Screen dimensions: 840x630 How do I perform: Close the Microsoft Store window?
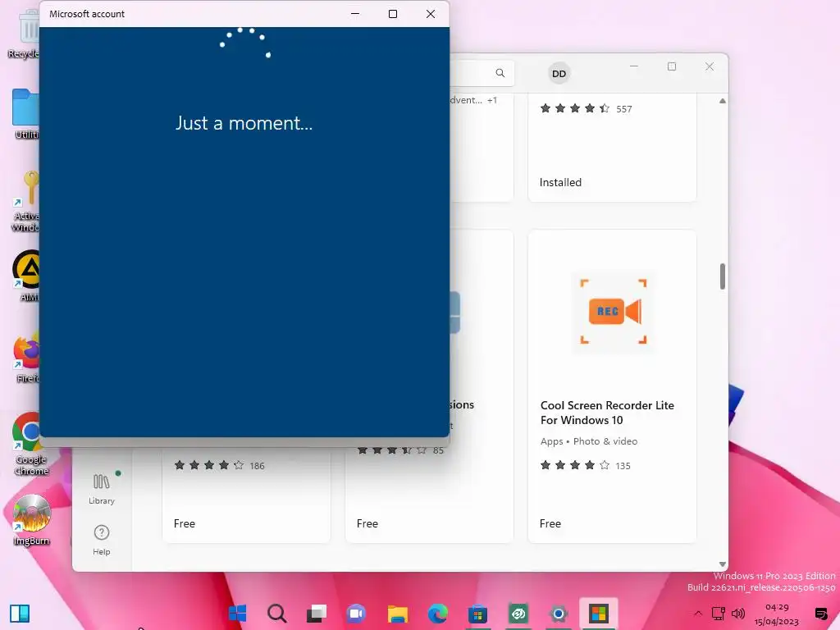[710, 66]
